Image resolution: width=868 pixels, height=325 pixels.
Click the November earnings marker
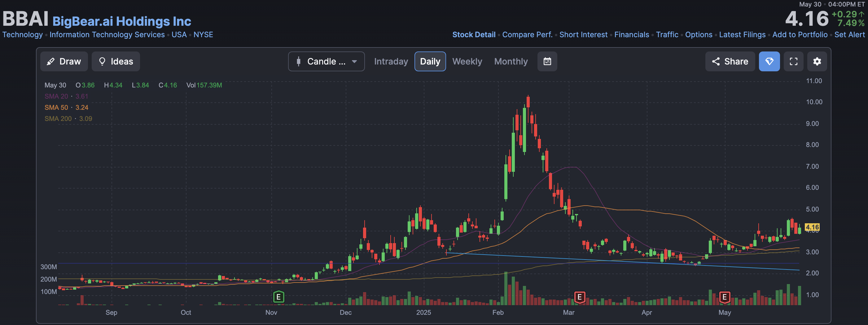tap(278, 297)
